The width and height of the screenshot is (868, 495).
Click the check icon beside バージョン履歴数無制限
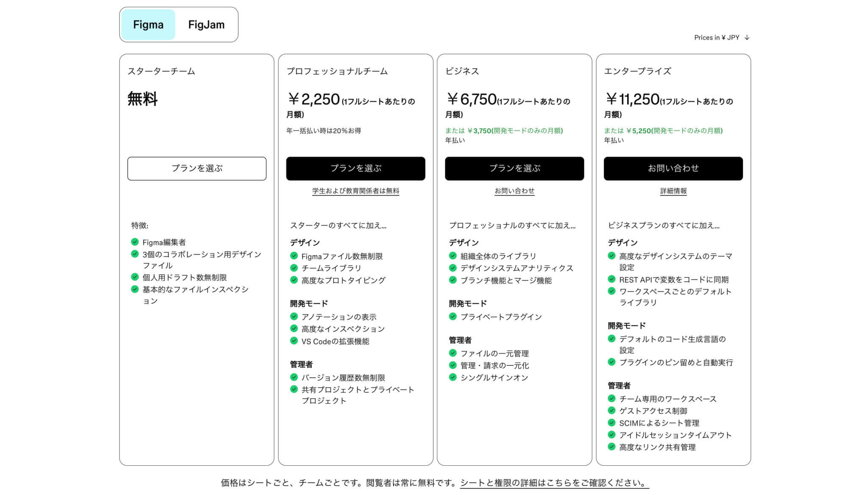(294, 377)
